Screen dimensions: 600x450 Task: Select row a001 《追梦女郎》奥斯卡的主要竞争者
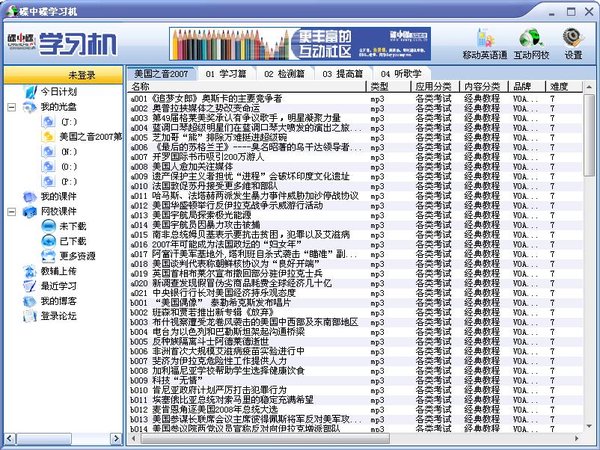(x=356, y=99)
